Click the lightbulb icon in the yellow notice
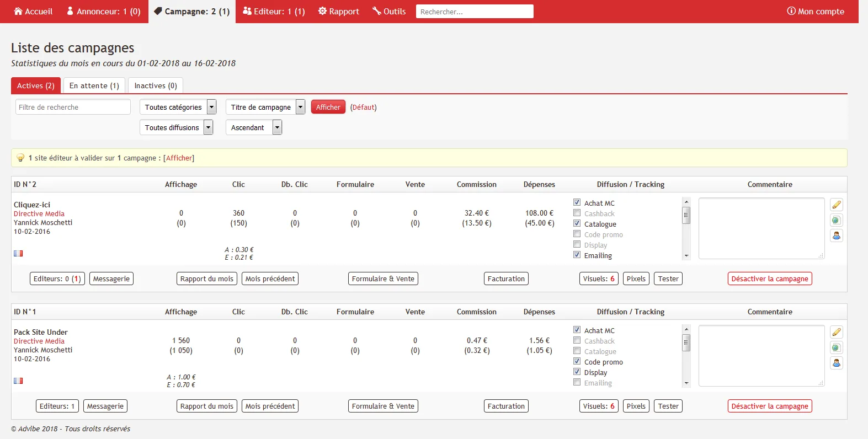This screenshot has height=439, width=868. 20,158
